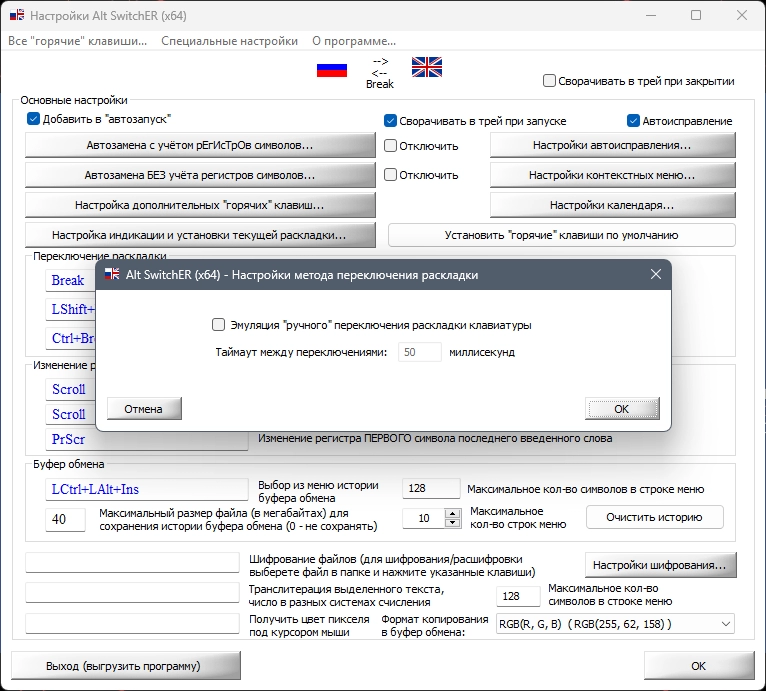This screenshot has height=691, width=766.
Task: Click the transliteration hotkey field
Action: coord(132,592)
